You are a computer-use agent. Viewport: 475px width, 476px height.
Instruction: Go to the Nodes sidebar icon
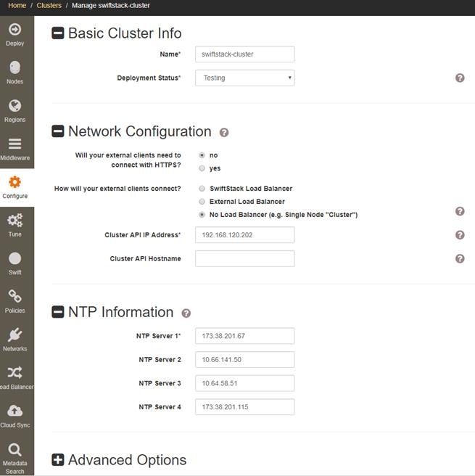15,67
